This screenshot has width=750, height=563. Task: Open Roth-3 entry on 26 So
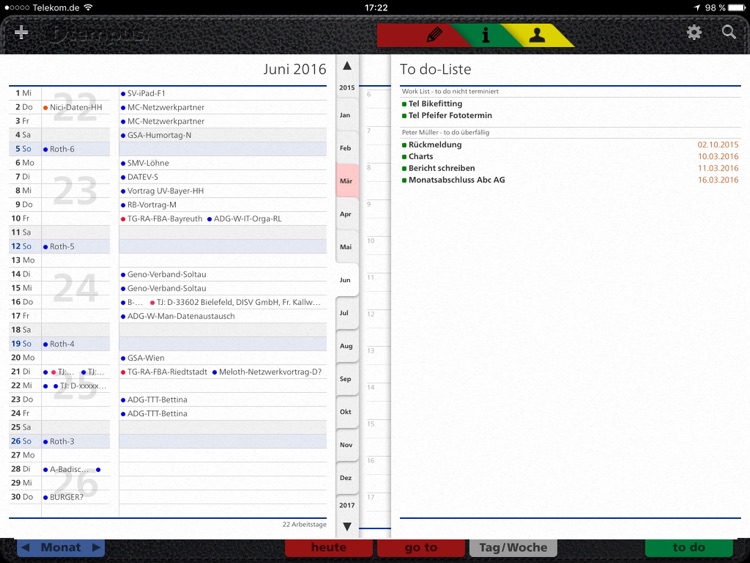coord(59,442)
